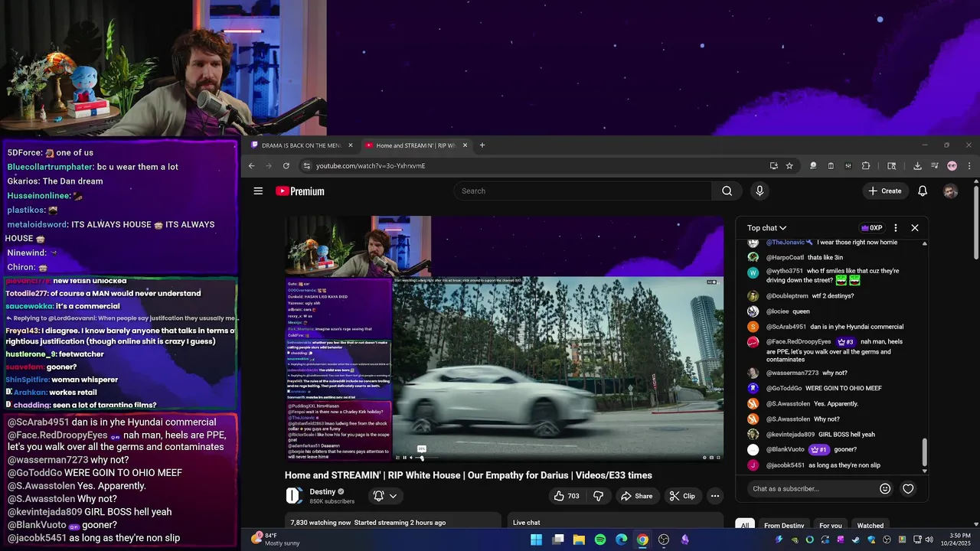This screenshot has height=551, width=980.
Task: Dislike the video
Action: 599,496
